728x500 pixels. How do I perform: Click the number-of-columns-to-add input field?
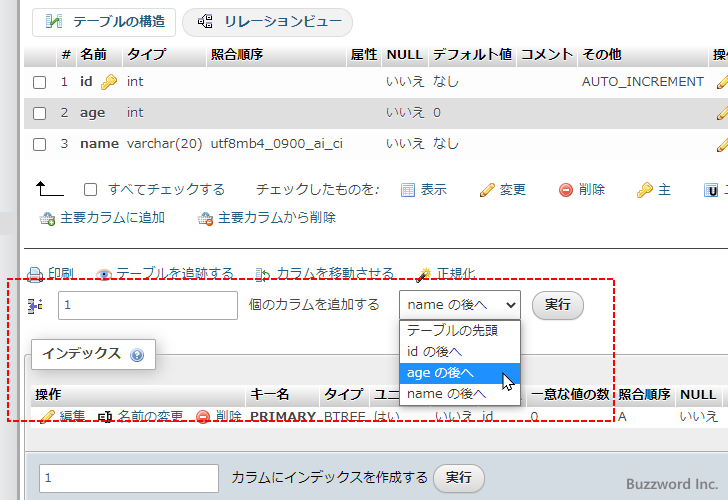147,305
